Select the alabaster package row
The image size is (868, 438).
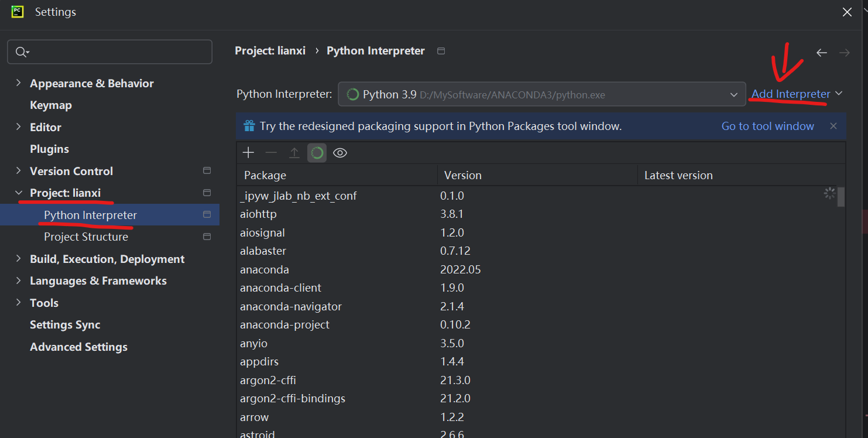pos(537,251)
